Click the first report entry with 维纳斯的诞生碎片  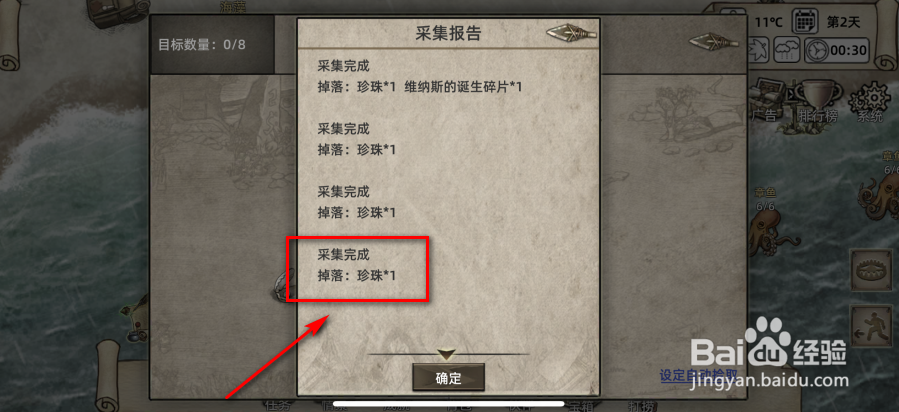(420, 77)
